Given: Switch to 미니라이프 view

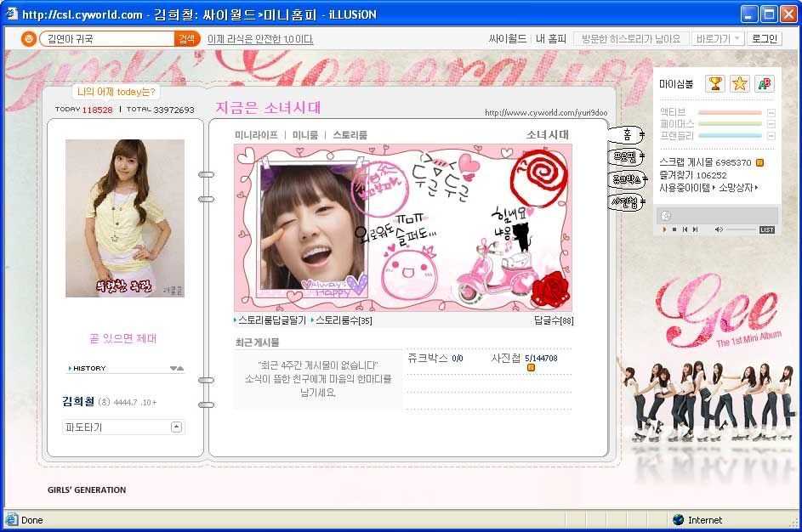Looking at the screenshot, I should (256, 135).
